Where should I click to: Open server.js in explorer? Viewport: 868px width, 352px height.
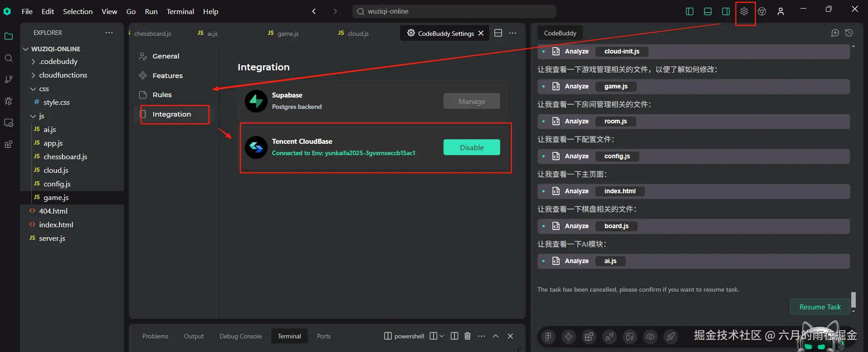(x=72, y=238)
